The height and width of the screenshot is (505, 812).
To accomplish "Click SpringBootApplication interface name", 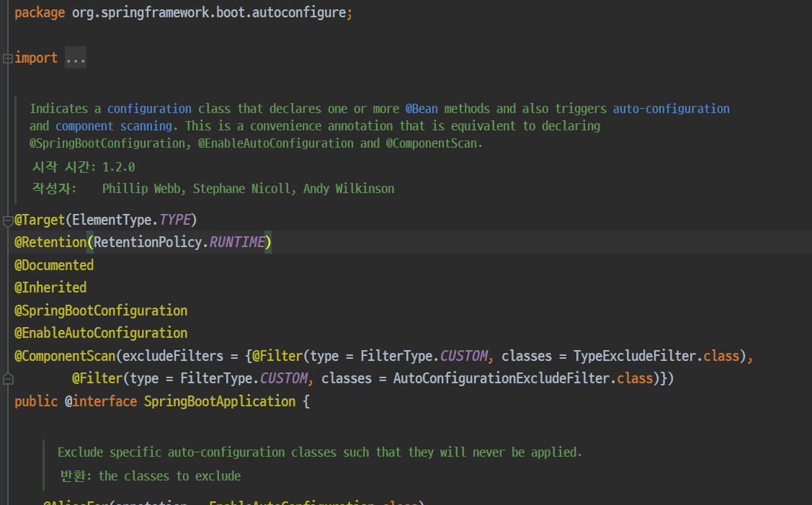I will [x=220, y=401].
